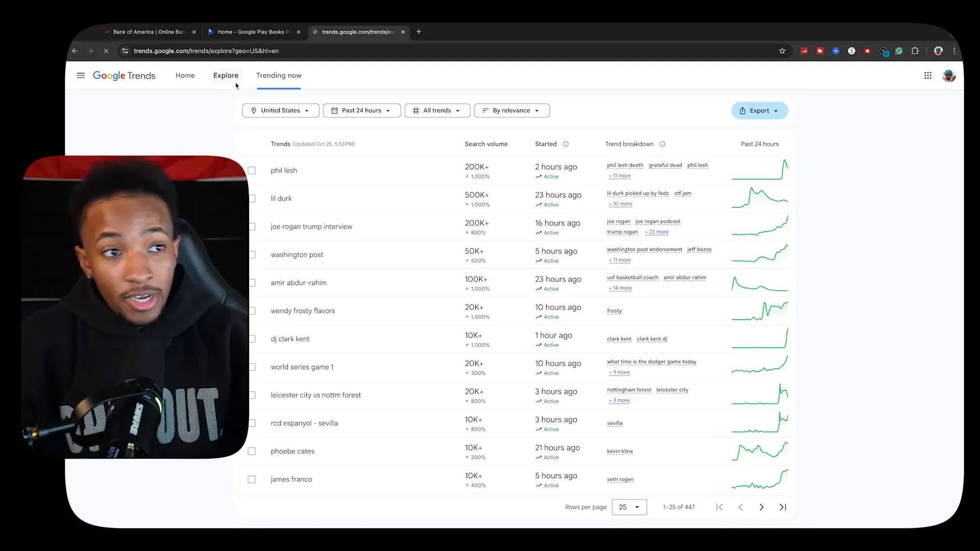Open the lil durk sparkline chart

[x=759, y=198]
